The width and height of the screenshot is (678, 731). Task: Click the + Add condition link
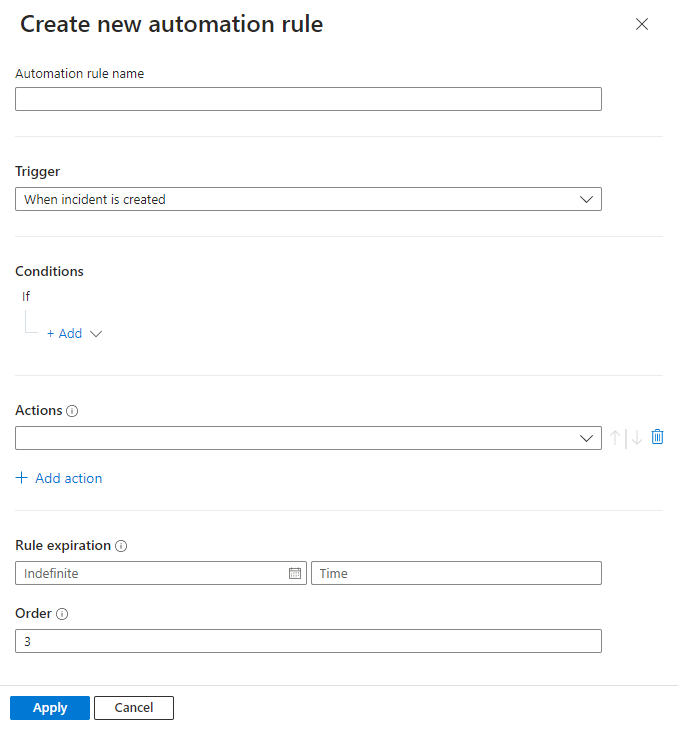pos(64,334)
